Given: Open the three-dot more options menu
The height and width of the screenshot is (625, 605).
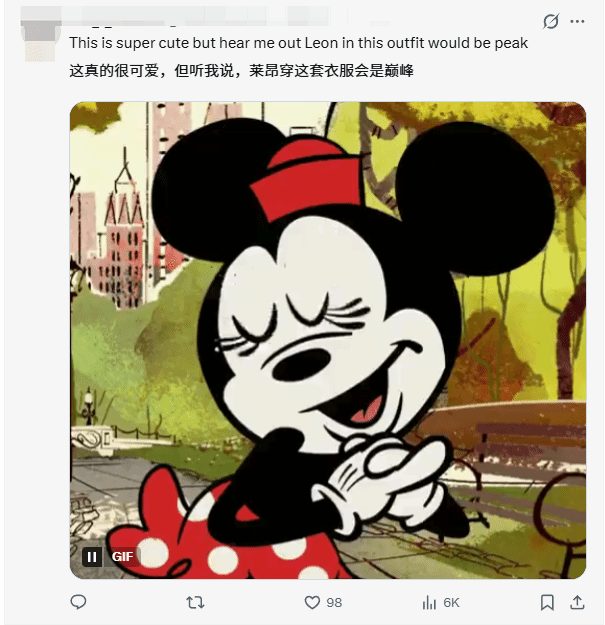Looking at the screenshot, I should pos(577,22).
